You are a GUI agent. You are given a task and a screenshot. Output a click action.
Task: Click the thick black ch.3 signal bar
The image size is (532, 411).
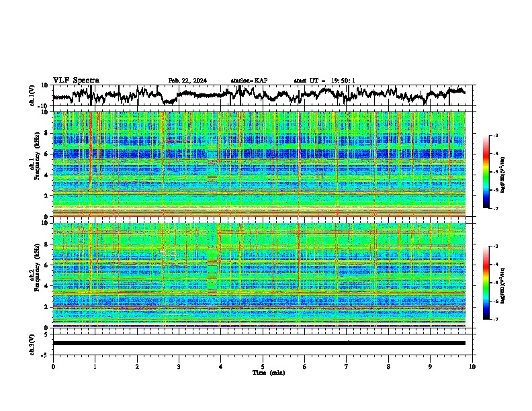pyautogui.click(x=259, y=343)
